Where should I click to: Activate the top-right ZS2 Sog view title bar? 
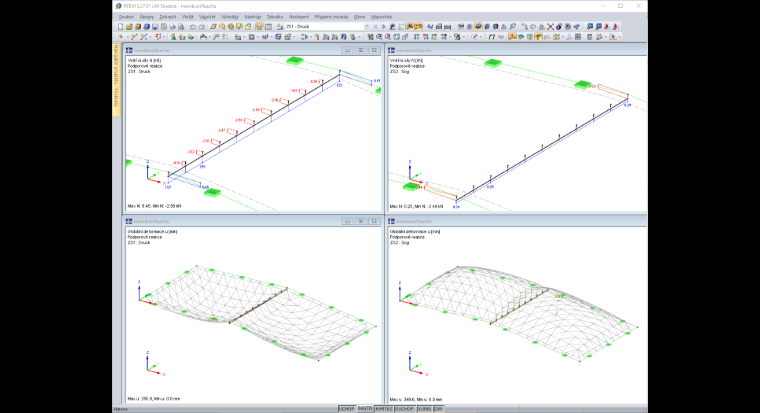coord(517,50)
